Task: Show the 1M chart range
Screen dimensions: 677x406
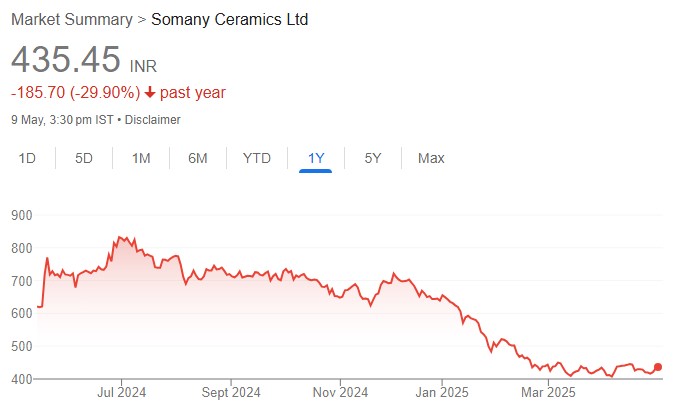Action: coord(141,158)
